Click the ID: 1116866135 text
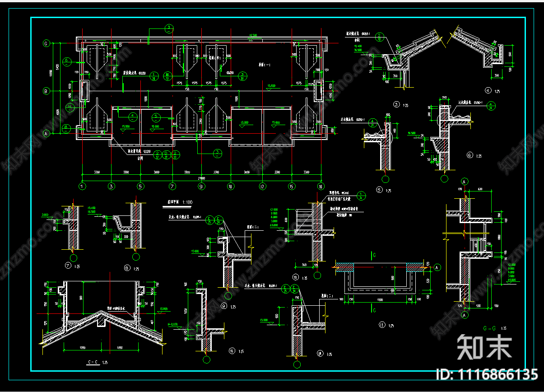The width and height of the screenshot is (544, 392). [x=487, y=374]
